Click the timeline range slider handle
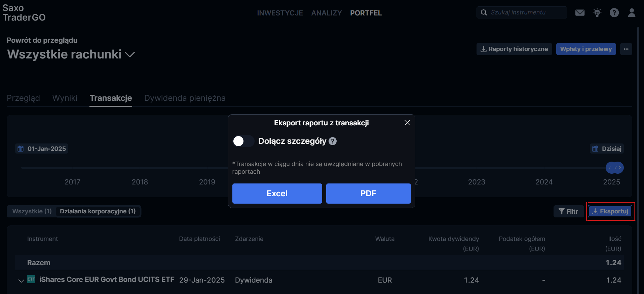 [614, 168]
